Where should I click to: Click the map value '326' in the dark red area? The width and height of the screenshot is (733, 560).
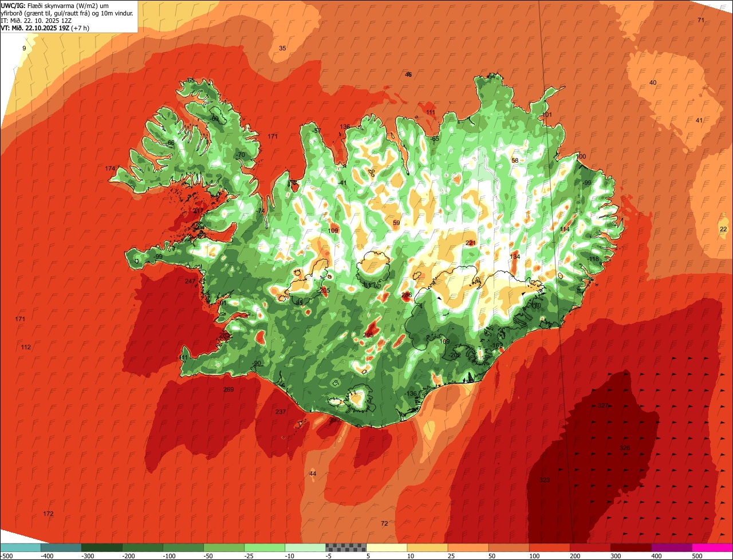625,448
